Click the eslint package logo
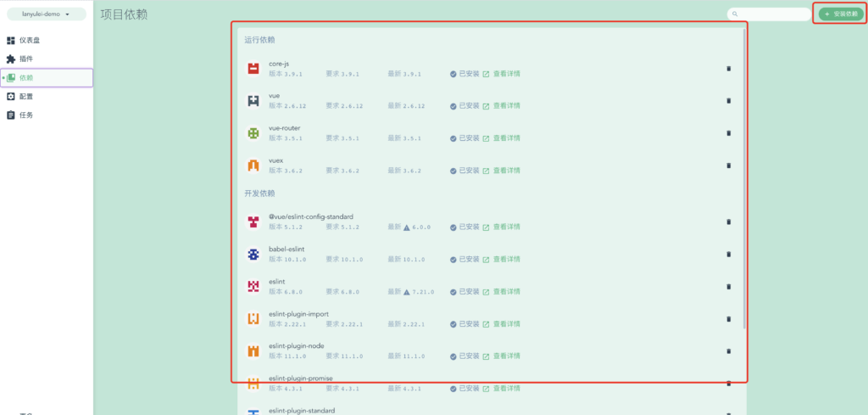The width and height of the screenshot is (868, 415). [x=253, y=287]
